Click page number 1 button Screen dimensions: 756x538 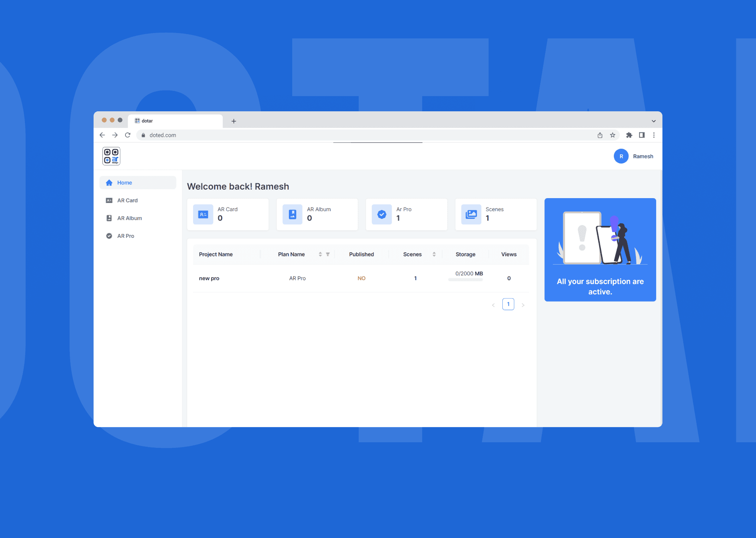pyautogui.click(x=508, y=304)
